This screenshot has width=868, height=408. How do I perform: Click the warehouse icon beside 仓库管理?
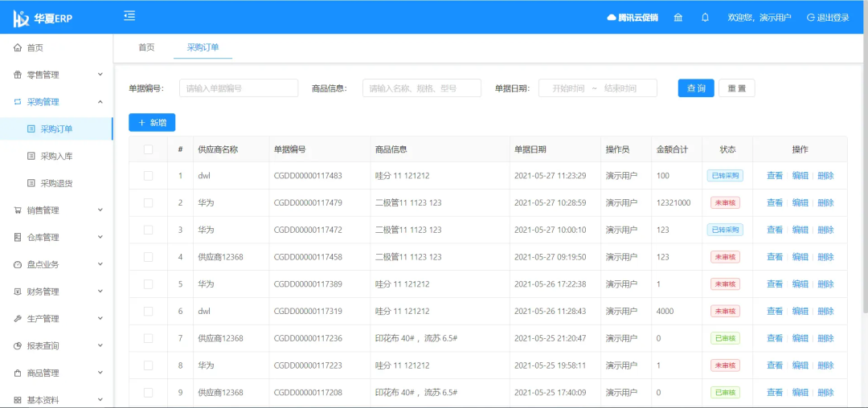tap(17, 237)
